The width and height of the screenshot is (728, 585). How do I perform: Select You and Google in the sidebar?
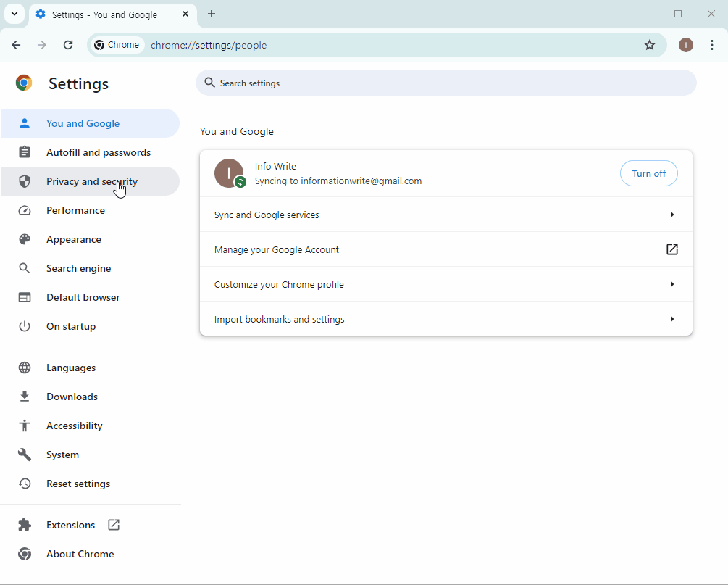point(90,123)
